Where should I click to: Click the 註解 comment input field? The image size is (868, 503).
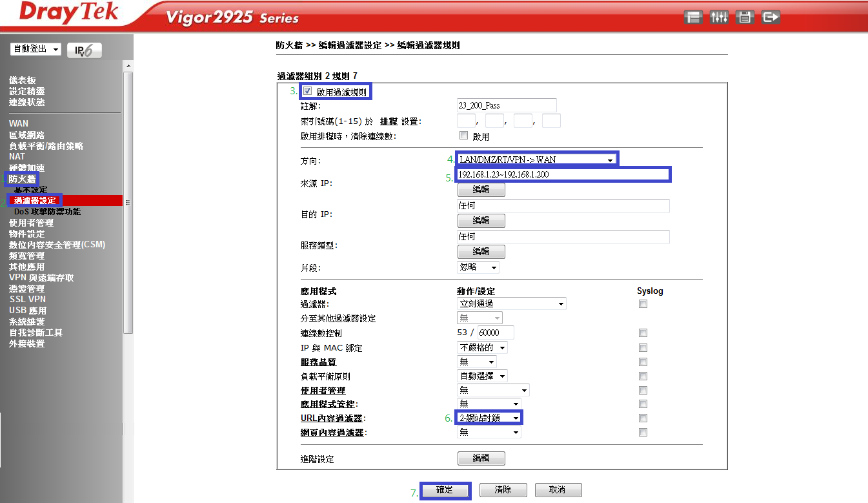(x=507, y=105)
